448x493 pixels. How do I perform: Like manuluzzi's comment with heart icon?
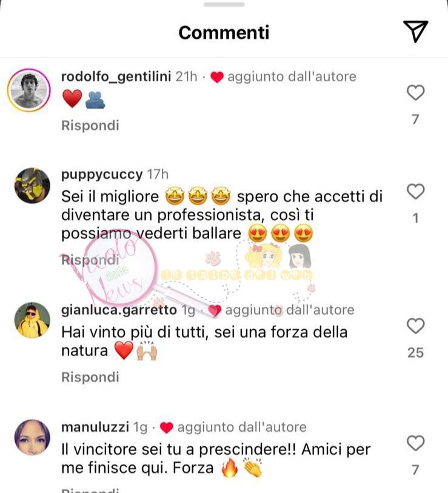coord(416,443)
